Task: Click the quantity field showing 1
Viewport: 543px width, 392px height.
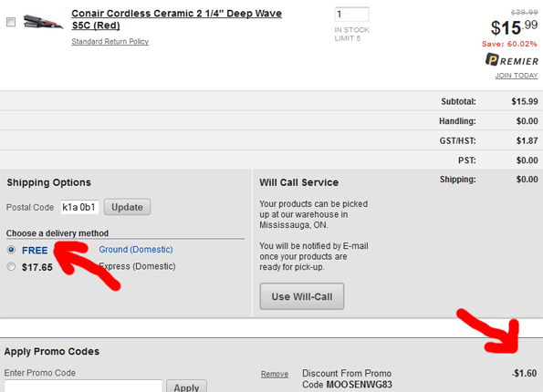Action: click(x=351, y=15)
